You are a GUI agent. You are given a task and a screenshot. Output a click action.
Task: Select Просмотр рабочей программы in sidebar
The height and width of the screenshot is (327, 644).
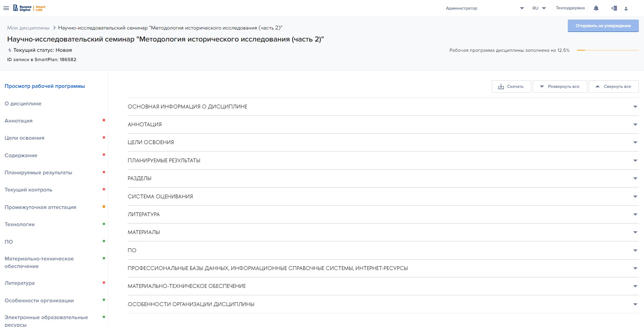click(x=45, y=86)
